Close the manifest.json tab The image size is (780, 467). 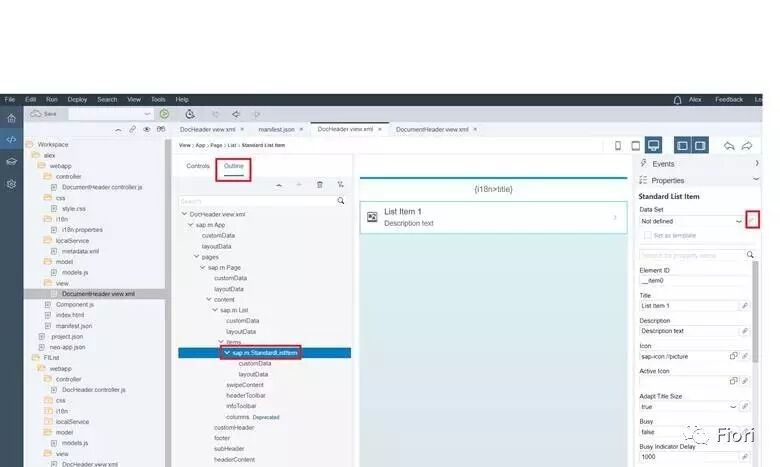click(301, 129)
